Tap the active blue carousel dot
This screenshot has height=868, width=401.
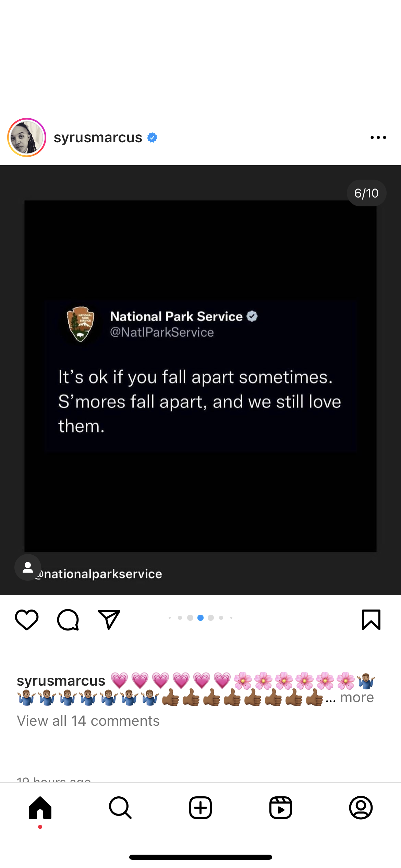pos(200,618)
